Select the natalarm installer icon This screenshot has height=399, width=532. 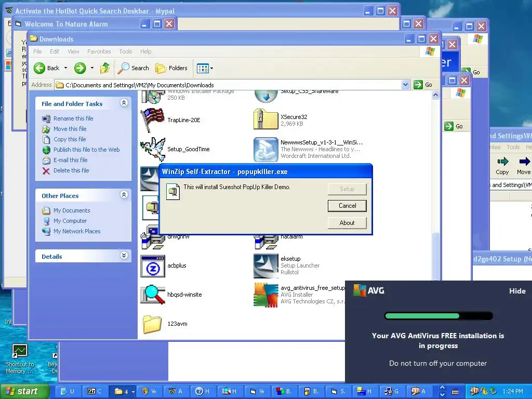point(265,242)
